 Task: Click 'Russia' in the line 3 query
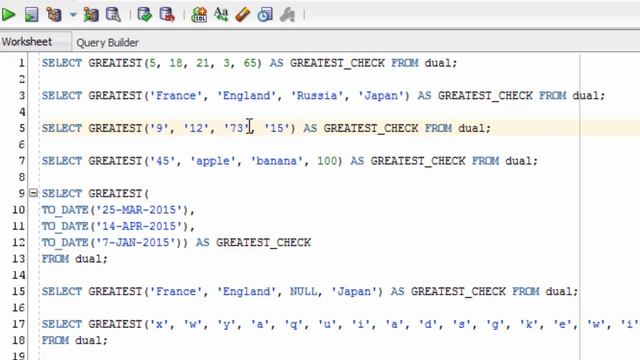[x=317, y=96]
